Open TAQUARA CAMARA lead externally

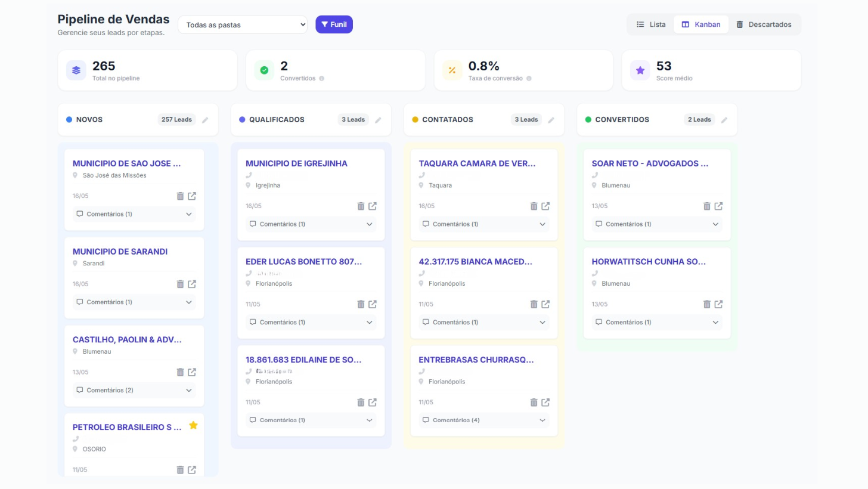coord(545,206)
